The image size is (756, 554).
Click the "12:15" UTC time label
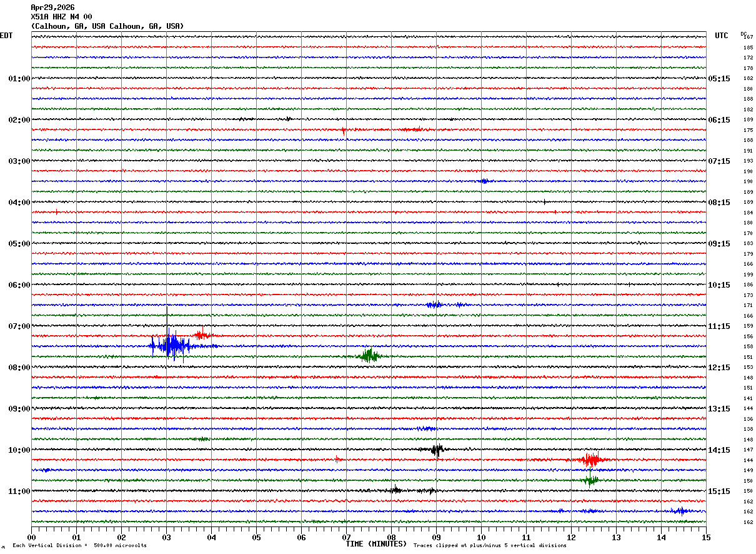coord(719,368)
